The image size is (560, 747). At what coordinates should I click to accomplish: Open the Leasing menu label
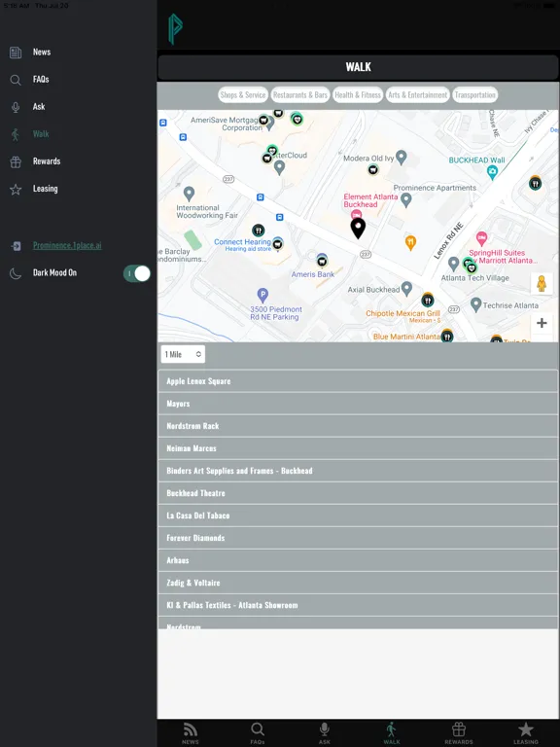coord(46,189)
